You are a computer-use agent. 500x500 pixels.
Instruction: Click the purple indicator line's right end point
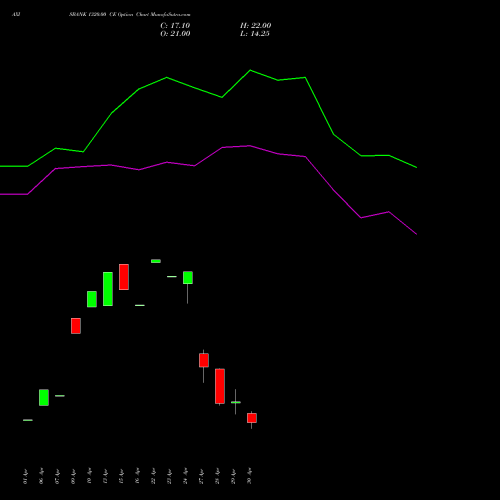pyautogui.click(x=416, y=234)
